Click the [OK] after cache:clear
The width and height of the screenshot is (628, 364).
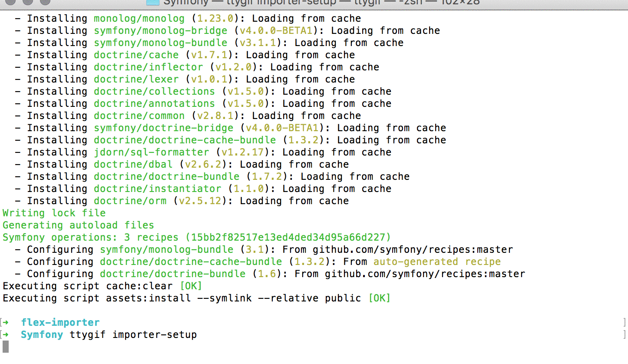pos(191,286)
